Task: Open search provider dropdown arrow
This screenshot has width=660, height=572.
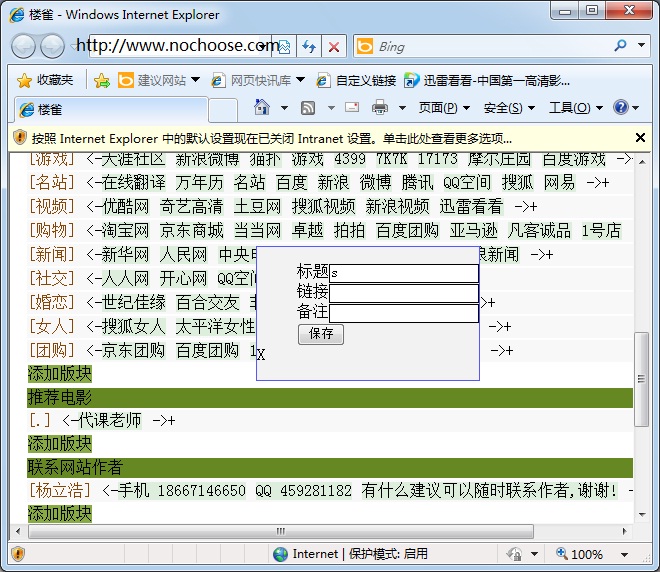Action: [x=641, y=45]
